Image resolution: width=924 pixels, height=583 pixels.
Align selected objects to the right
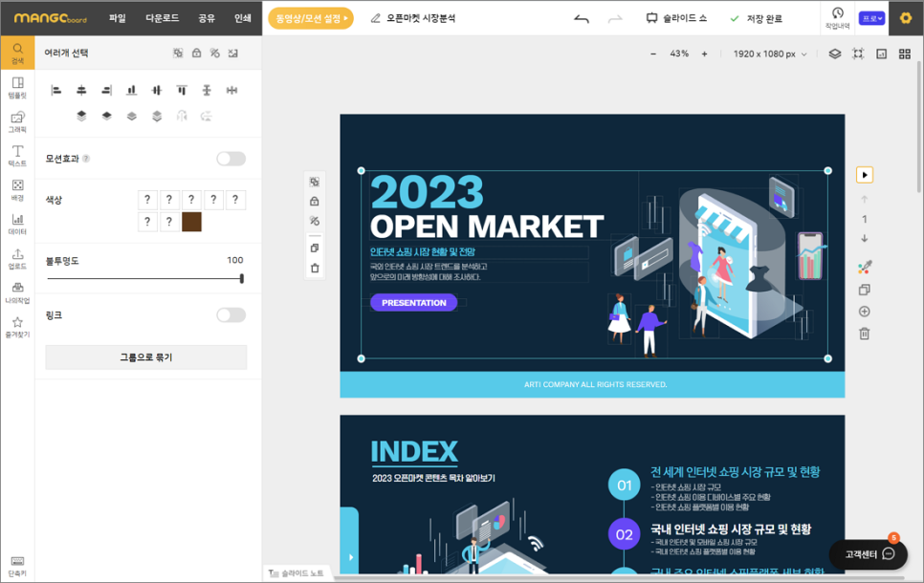point(107,90)
